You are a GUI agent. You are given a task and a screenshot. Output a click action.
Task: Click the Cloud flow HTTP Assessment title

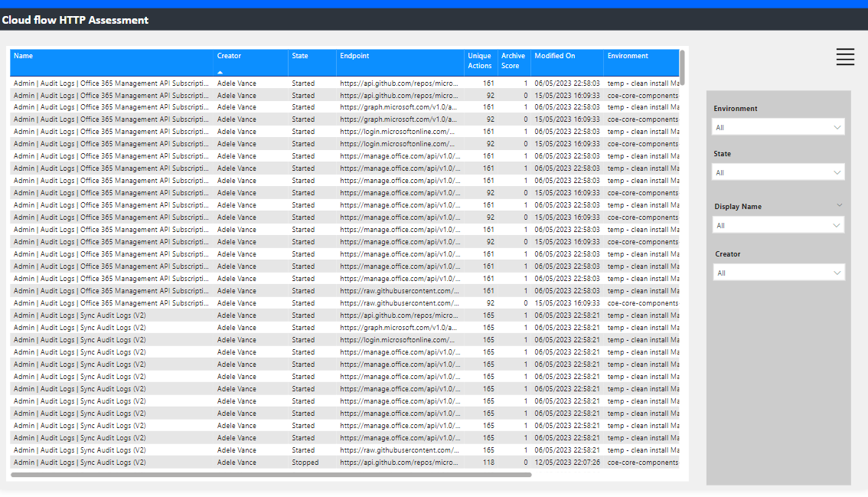click(74, 21)
